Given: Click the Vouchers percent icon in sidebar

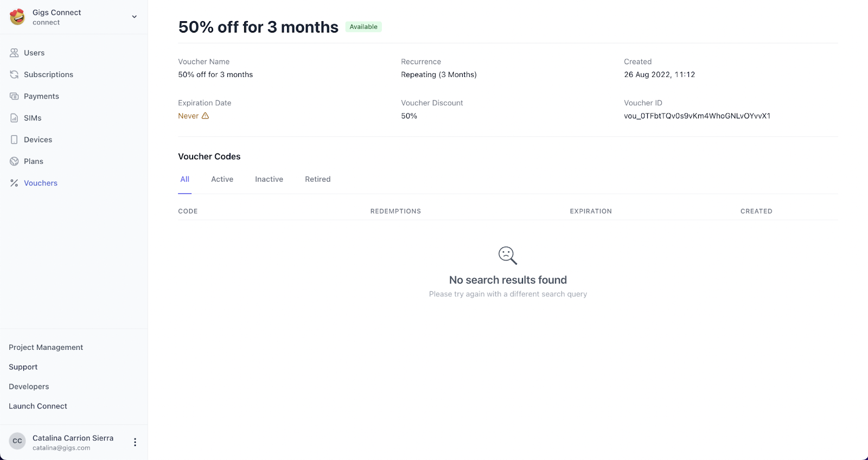Looking at the screenshot, I should point(14,183).
